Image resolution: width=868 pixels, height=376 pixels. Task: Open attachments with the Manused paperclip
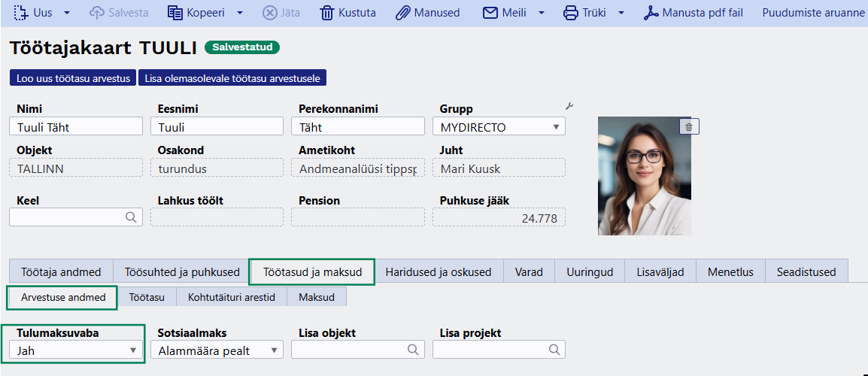coord(403,13)
